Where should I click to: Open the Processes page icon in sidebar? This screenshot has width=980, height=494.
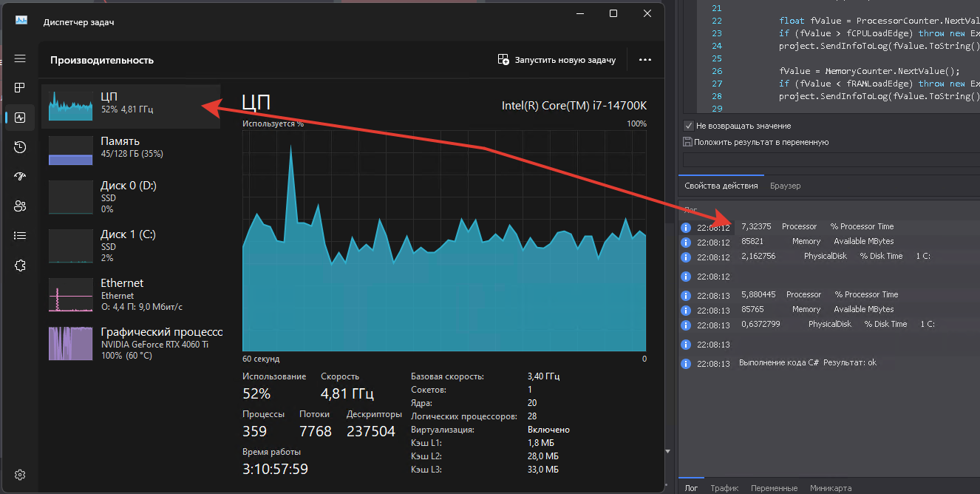pyautogui.click(x=20, y=88)
